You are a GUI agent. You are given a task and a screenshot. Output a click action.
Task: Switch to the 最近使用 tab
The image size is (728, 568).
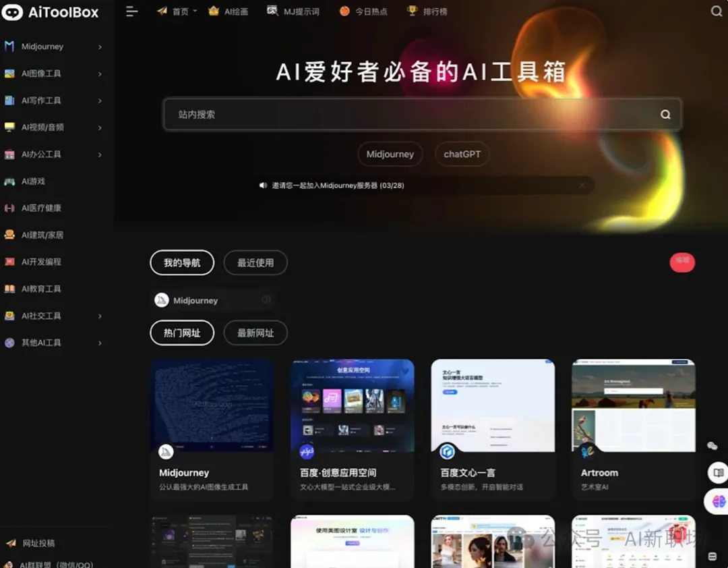click(255, 262)
